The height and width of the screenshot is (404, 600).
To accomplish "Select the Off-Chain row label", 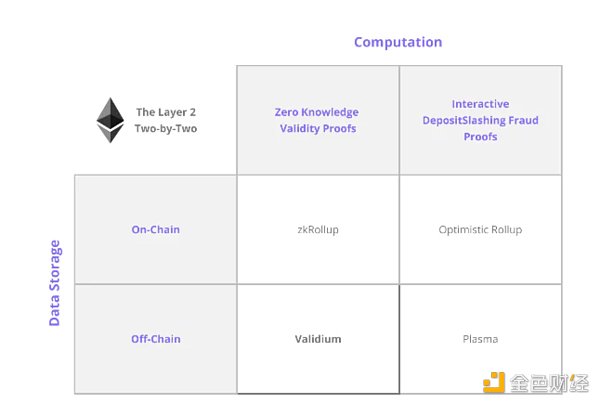I will coord(156,339).
